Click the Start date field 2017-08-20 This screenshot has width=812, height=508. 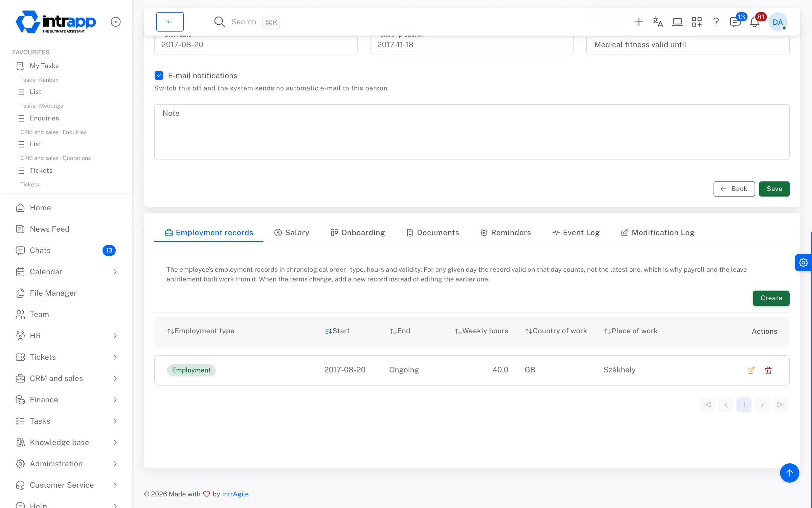[256, 44]
